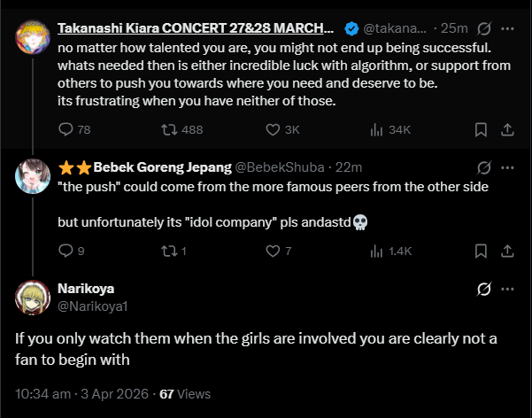Open more options on Bebek Goreng Jepang's reply

tap(507, 166)
